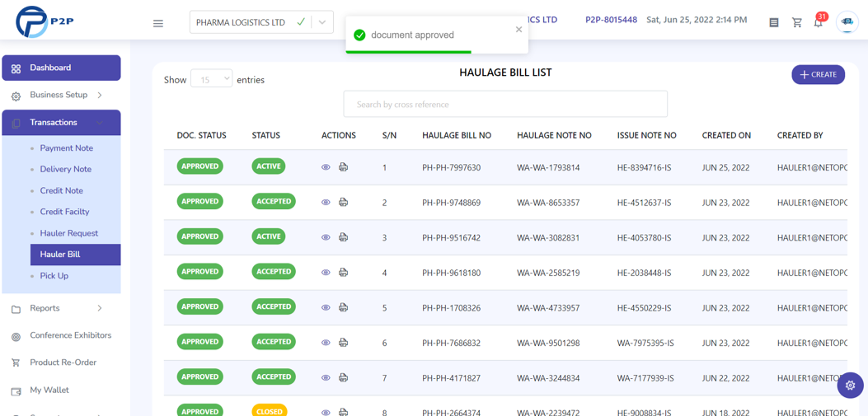Toggle the hamburger sidebar menu icon
The height and width of the screenshot is (416, 868).
tap(158, 23)
